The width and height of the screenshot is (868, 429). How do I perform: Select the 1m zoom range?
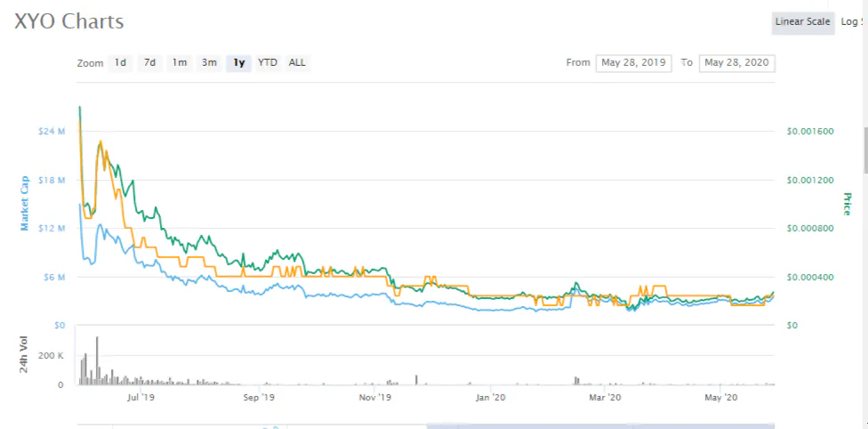[179, 62]
